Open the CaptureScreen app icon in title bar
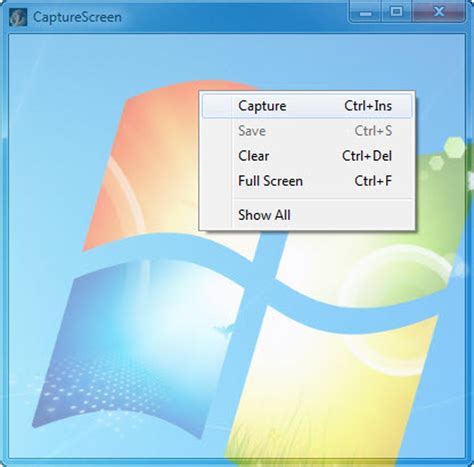474x467 pixels. pyautogui.click(x=18, y=17)
